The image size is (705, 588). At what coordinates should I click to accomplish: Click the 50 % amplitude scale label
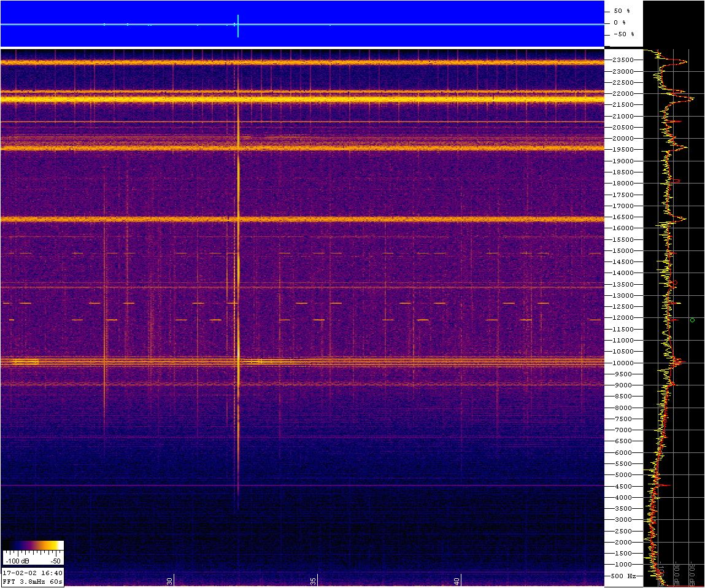622,11
